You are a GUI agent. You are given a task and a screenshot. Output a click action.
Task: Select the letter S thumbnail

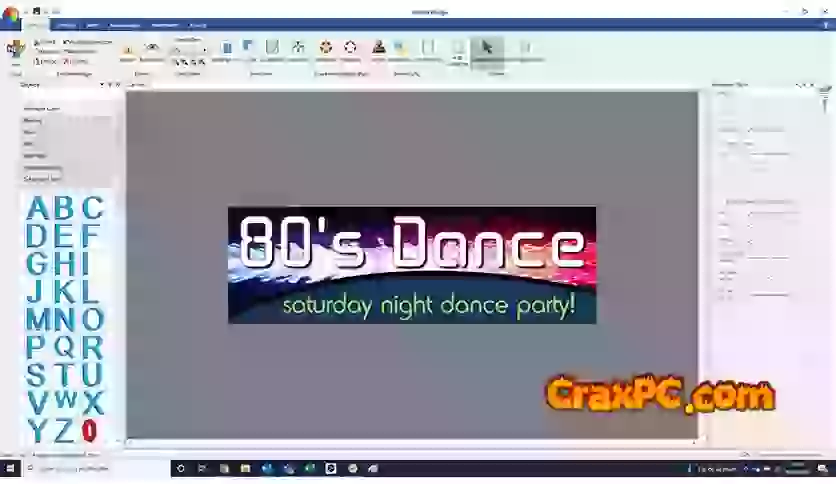click(x=36, y=374)
